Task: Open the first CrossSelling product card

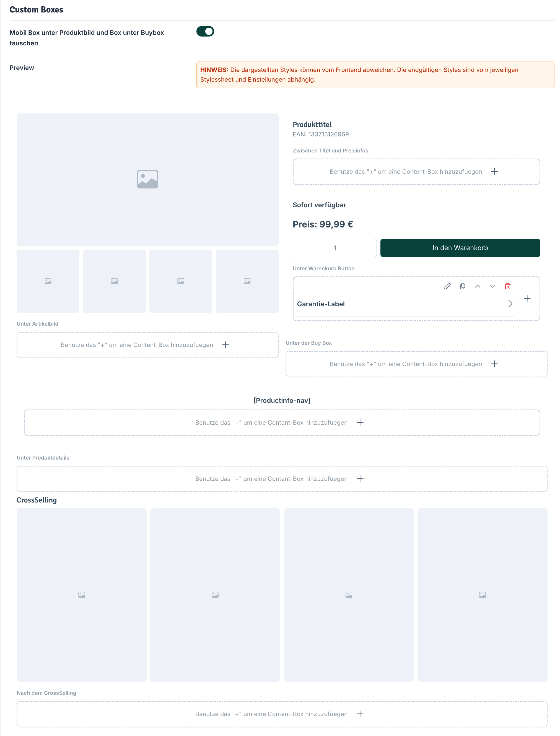Action: 82,595
